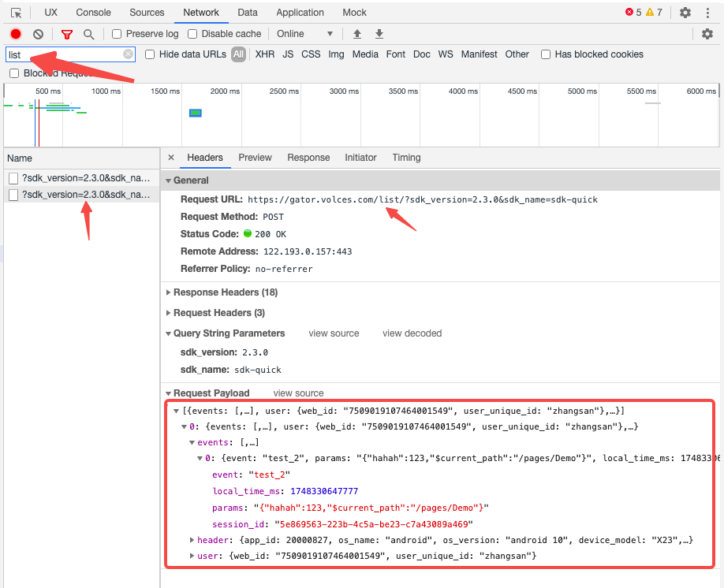Click view source for query parameters
The height and width of the screenshot is (588, 724).
pyautogui.click(x=334, y=333)
